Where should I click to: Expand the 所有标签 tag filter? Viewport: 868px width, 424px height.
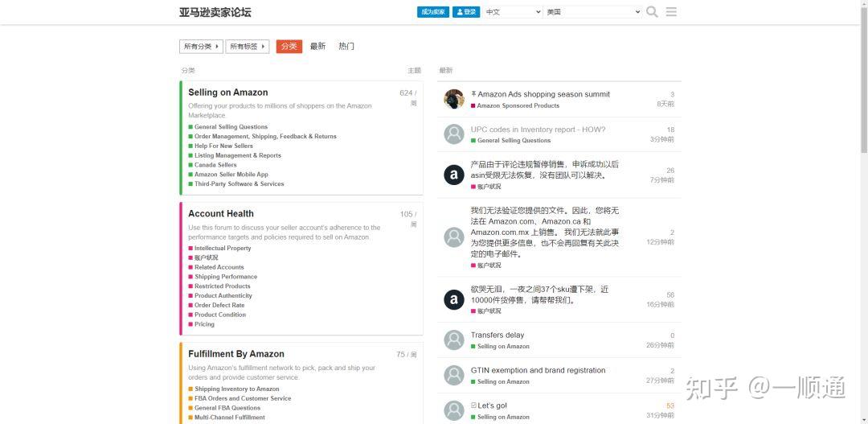point(247,47)
